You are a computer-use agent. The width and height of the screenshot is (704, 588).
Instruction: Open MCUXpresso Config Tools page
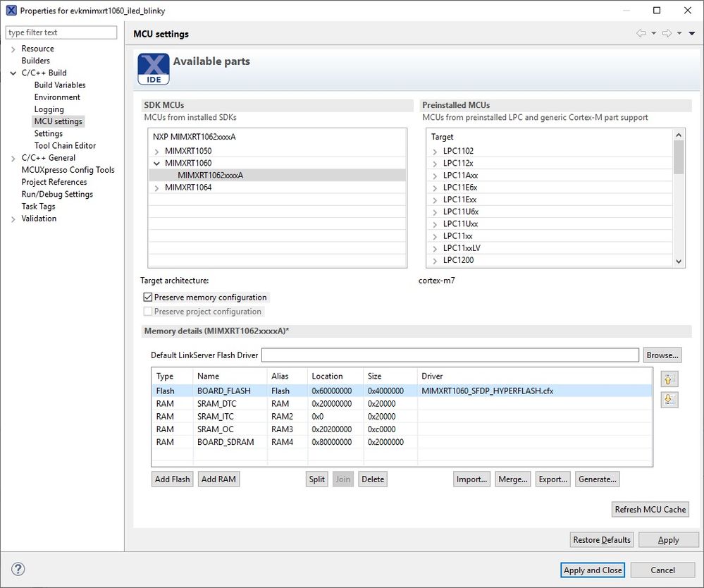pyautogui.click(x=68, y=170)
